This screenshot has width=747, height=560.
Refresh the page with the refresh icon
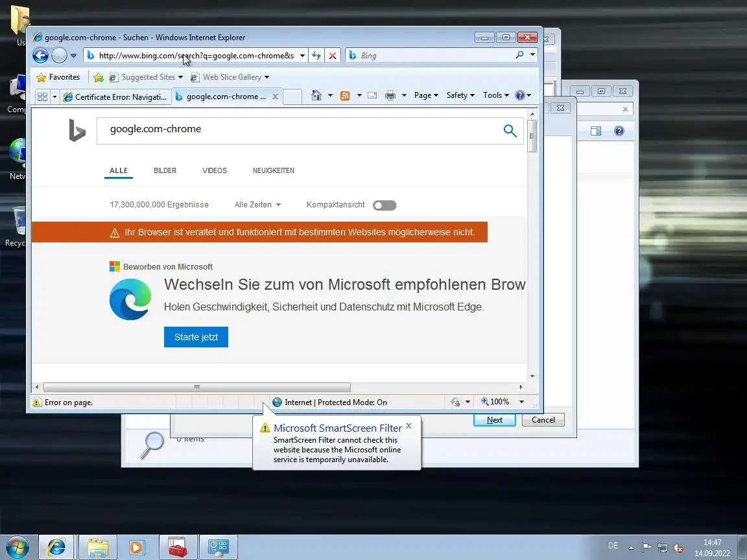pyautogui.click(x=316, y=56)
